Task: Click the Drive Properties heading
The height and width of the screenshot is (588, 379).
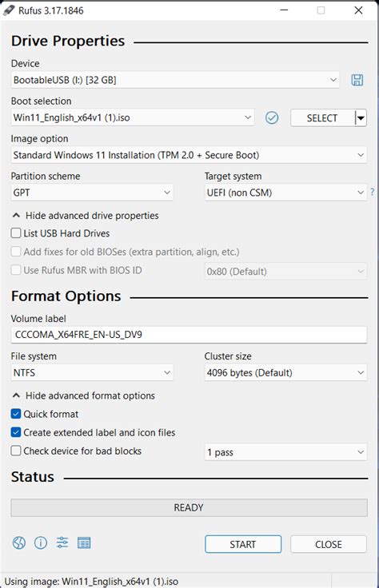Action: (x=68, y=41)
